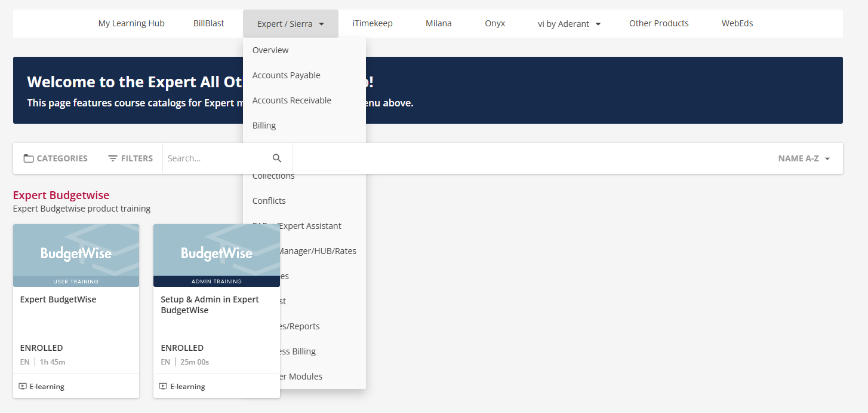The height and width of the screenshot is (413, 868).
Task: Click the caret arrow beside vi by Aderant
Action: (598, 25)
